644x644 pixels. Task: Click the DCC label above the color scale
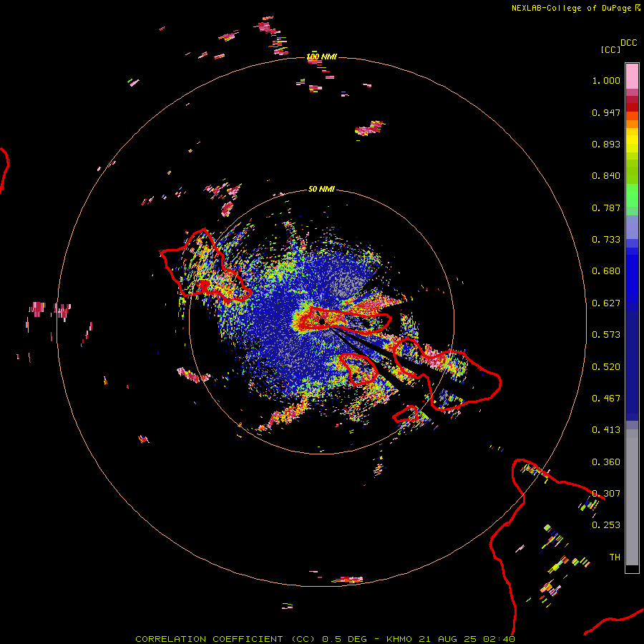coord(629,43)
